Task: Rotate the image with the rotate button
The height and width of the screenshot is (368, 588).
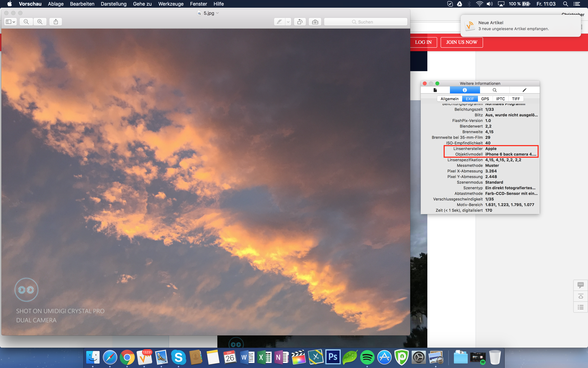Action: coord(300,22)
